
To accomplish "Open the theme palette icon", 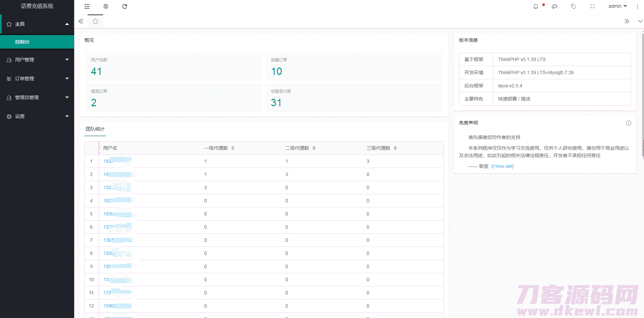I will [x=555, y=6].
